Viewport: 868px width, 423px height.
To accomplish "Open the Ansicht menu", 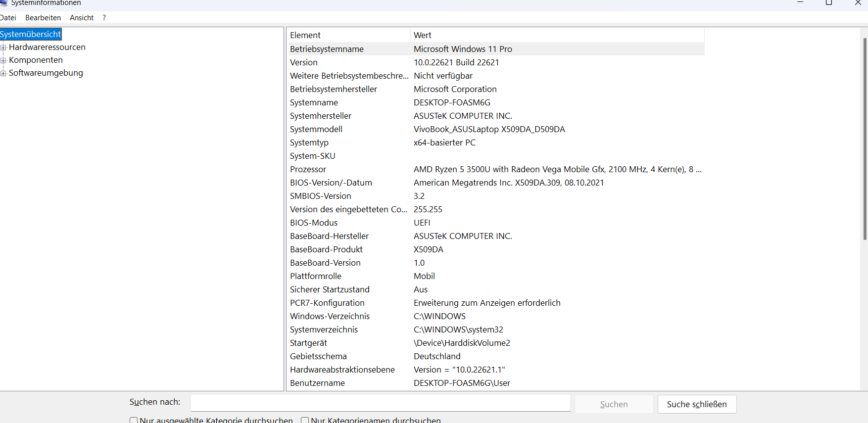I will click(x=82, y=18).
